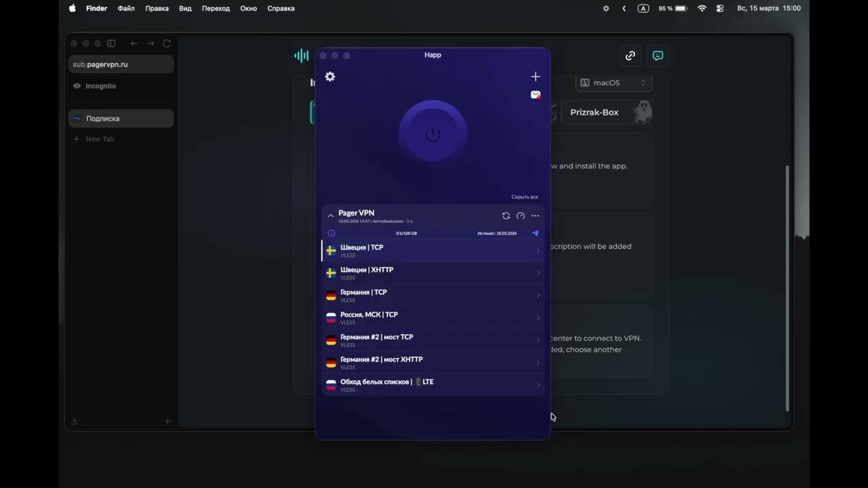The width and height of the screenshot is (868, 488).
Task: Show Pager VPN subscription info icon
Action: click(332, 233)
